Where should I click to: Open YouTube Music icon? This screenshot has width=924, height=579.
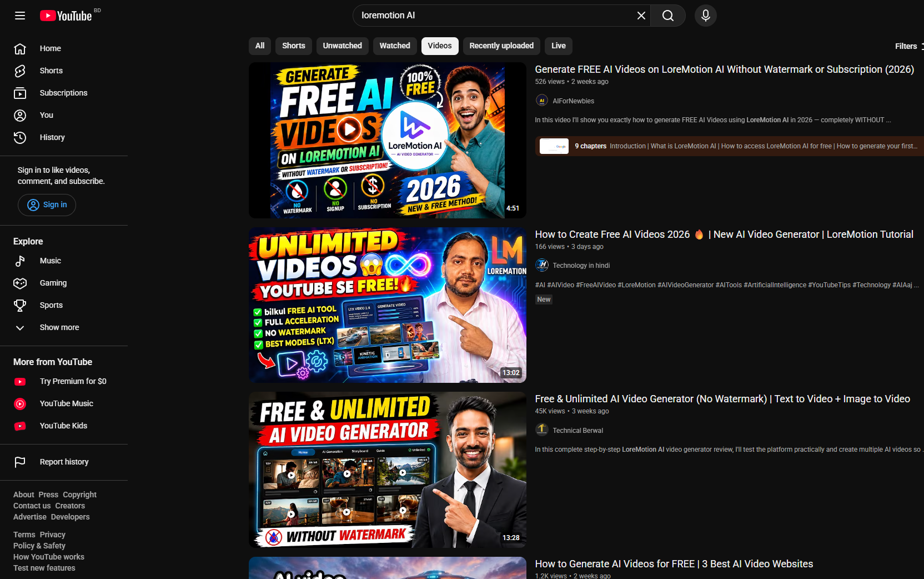[x=20, y=404]
